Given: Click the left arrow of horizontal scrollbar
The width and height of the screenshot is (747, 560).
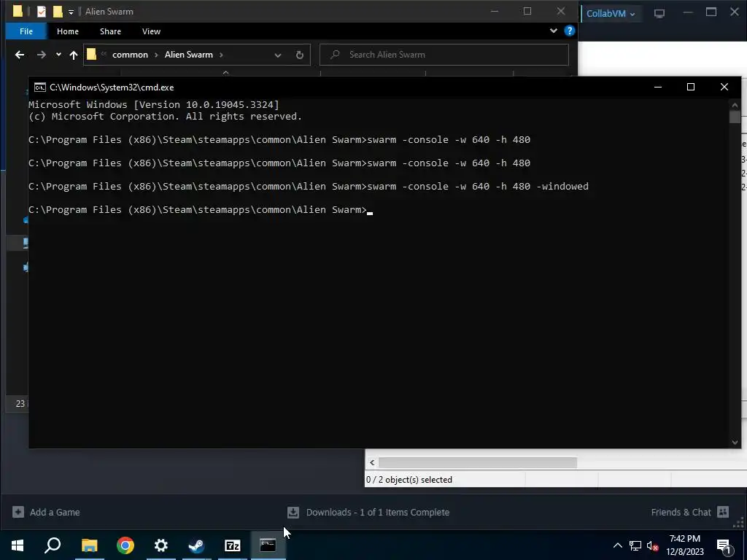Looking at the screenshot, I should coord(372,462).
